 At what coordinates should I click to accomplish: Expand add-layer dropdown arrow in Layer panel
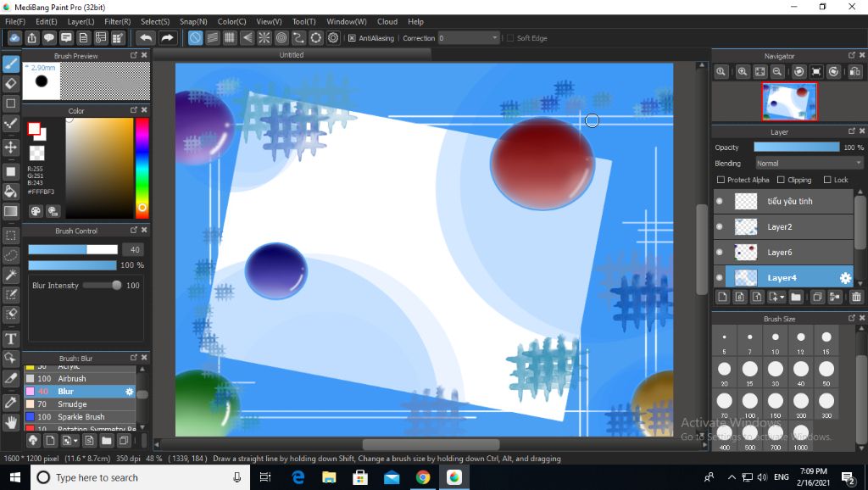click(782, 298)
